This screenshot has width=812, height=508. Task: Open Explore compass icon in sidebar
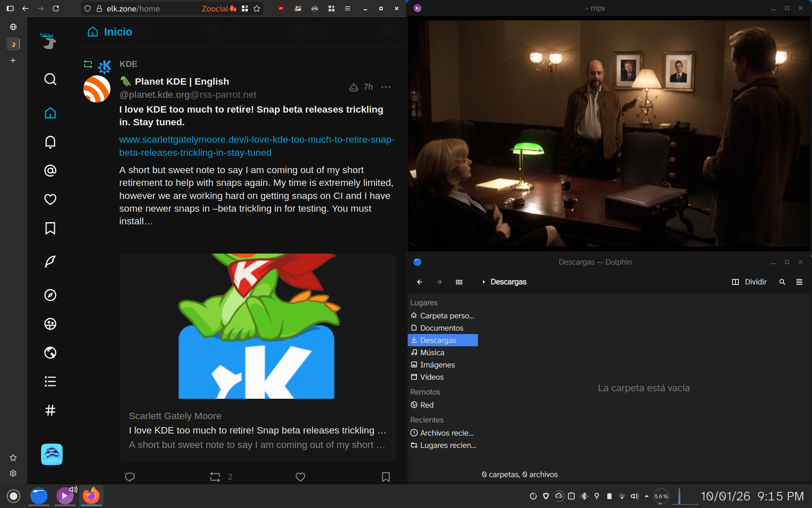tap(50, 295)
